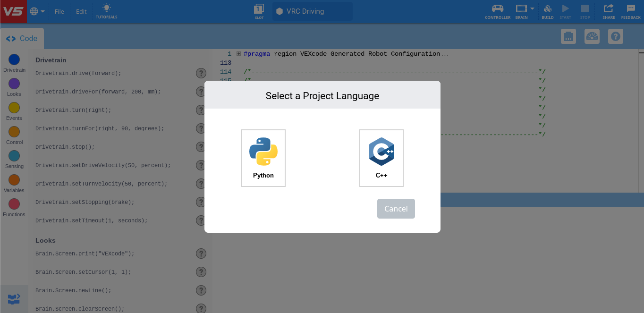Expand the Brain dropdown arrow
Image resolution: width=644 pixels, height=313 pixels.
pyautogui.click(x=533, y=8)
